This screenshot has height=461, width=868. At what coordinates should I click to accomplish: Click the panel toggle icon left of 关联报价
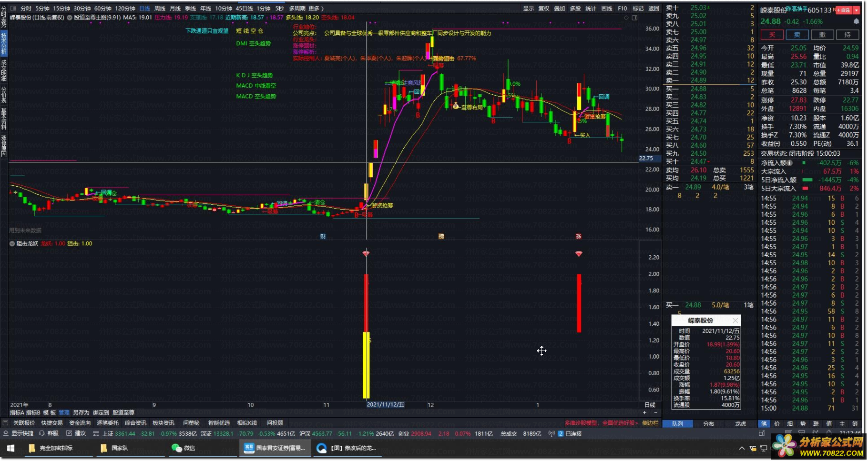5,422
